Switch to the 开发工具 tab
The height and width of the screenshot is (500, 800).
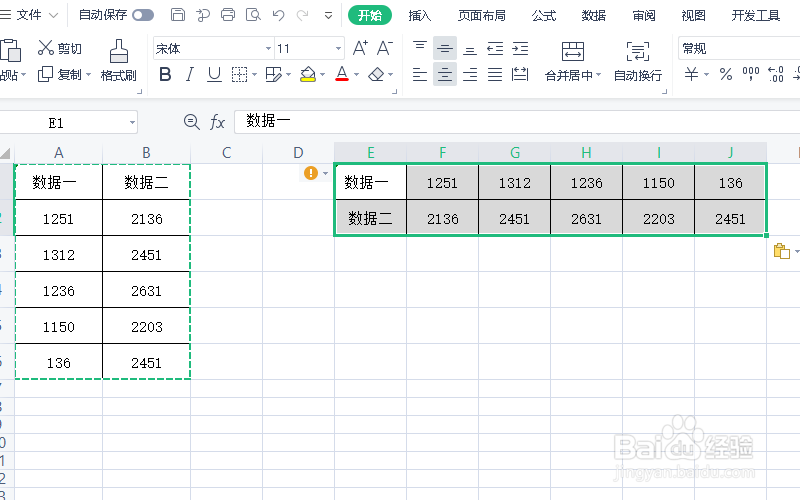coord(756,15)
